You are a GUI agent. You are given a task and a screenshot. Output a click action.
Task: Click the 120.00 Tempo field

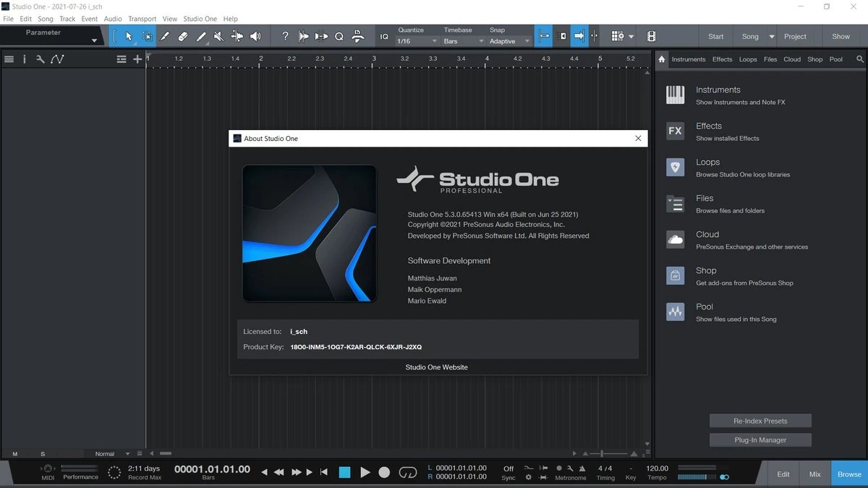pos(657,468)
